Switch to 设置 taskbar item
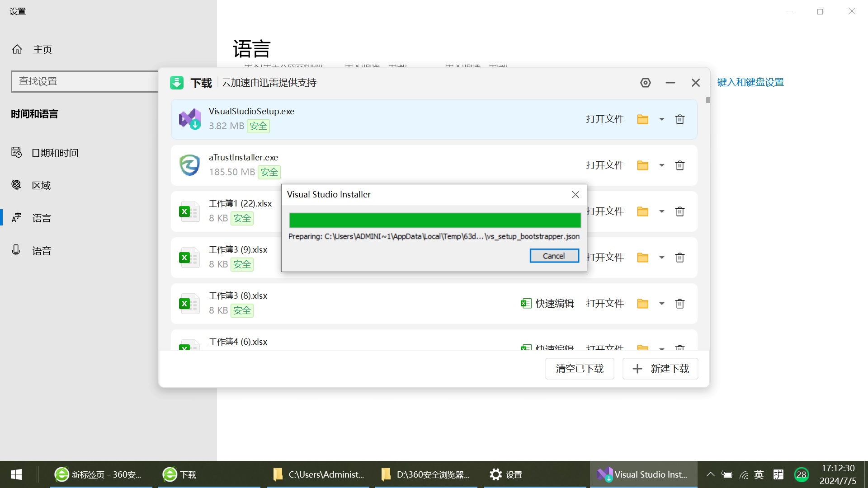The image size is (868, 488). pos(535,474)
